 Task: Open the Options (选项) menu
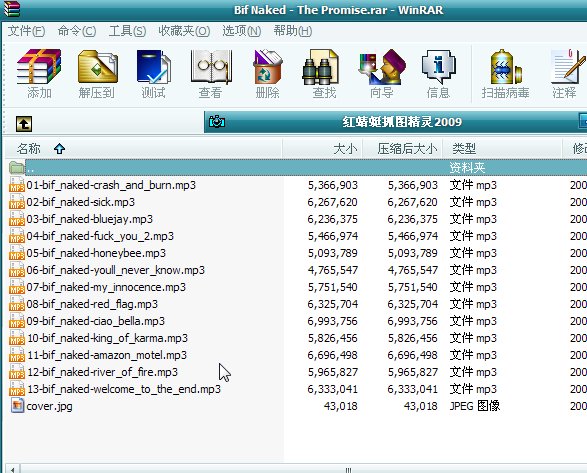(241, 31)
